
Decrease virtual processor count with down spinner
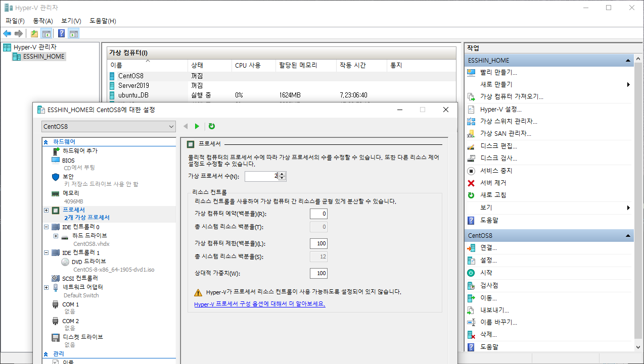(x=282, y=179)
